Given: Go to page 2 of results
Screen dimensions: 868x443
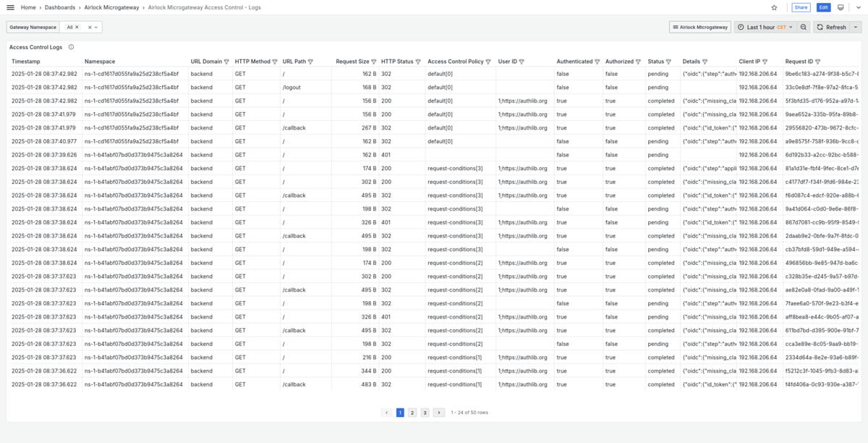Looking at the screenshot, I should (412, 413).
